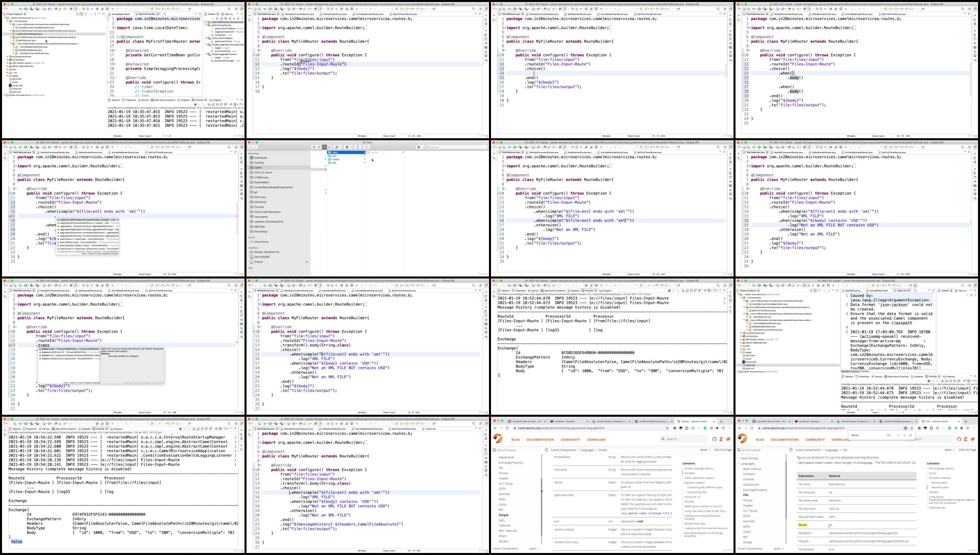The width and height of the screenshot is (980, 555).
Task: Click DOCUMENTATION link on the Simple page
Action: point(540,439)
